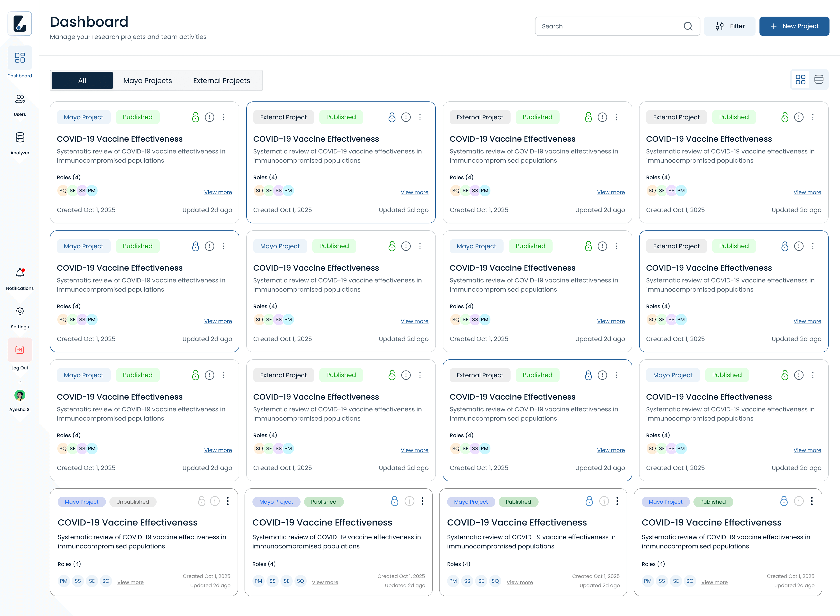Select SQ role chip on Unpublished card
Viewport: 840px width, 616px height.
tap(106, 581)
